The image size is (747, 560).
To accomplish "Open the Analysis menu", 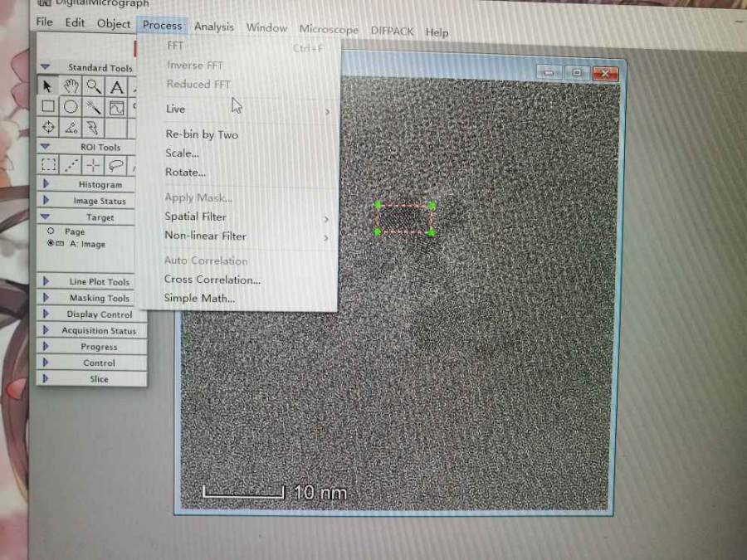I will click(213, 27).
